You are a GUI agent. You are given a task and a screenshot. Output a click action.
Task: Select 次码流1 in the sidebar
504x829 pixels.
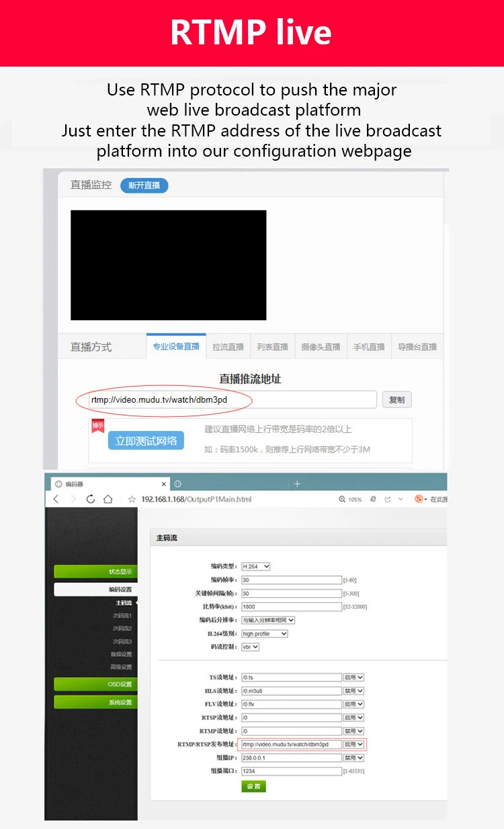tap(122, 616)
